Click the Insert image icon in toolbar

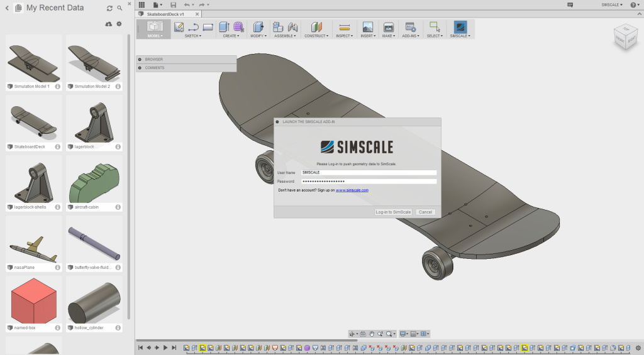(368, 27)
